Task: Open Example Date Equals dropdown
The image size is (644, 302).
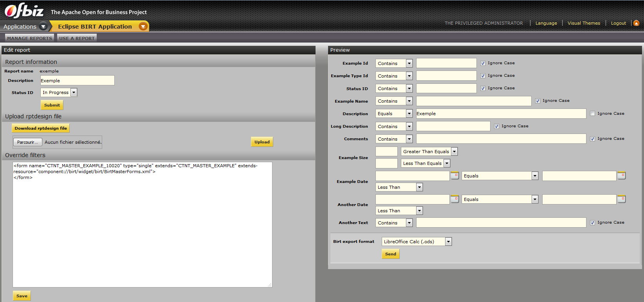Action: [500, 176]
